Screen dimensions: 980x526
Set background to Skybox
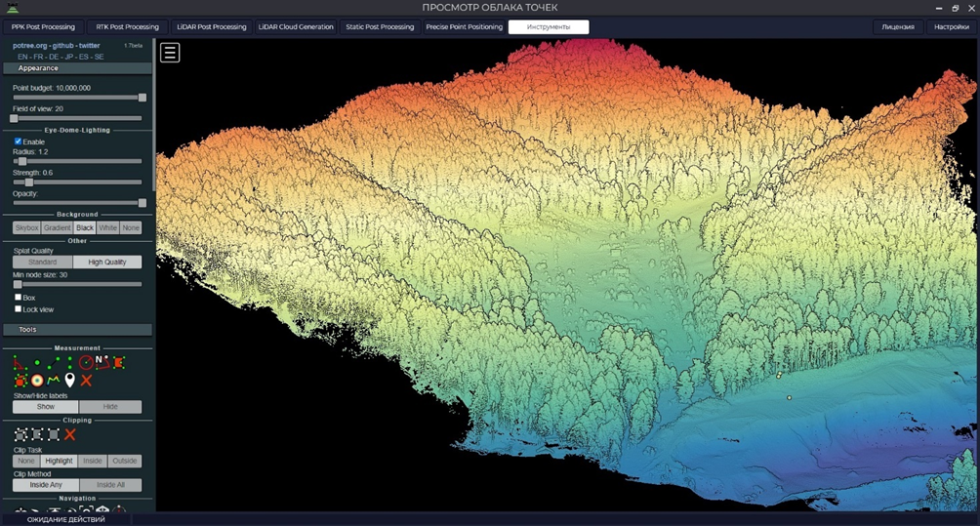click(x=27, y=228)
